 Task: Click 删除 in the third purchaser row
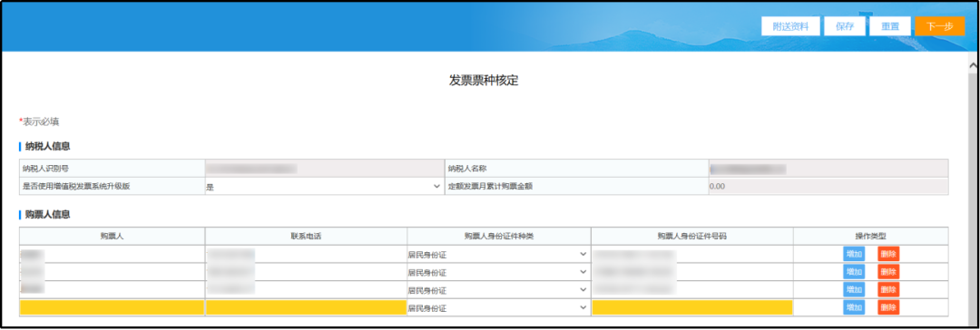click(888, 290)
